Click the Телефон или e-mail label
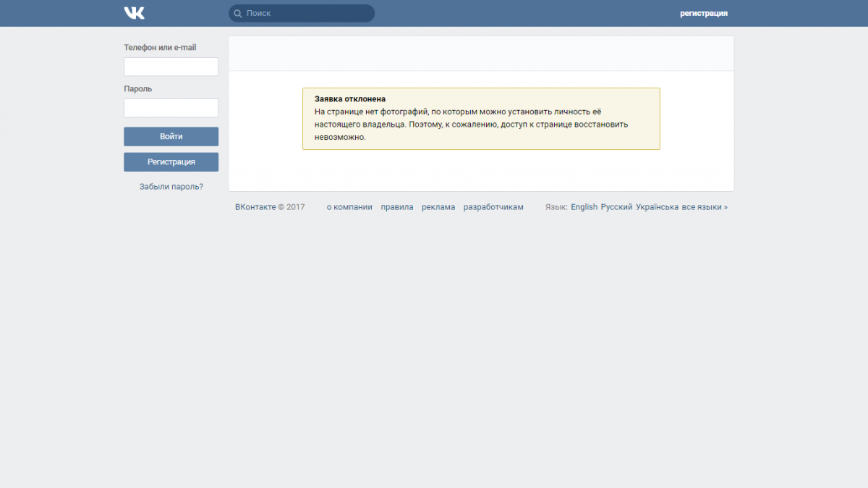 tap(160, 48)
